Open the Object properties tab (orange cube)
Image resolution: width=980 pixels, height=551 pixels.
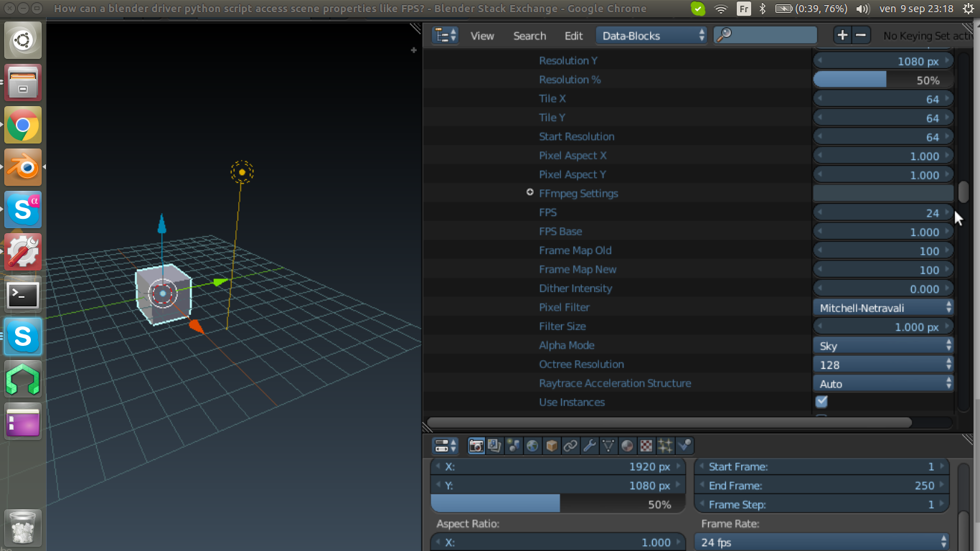(552, 446)
